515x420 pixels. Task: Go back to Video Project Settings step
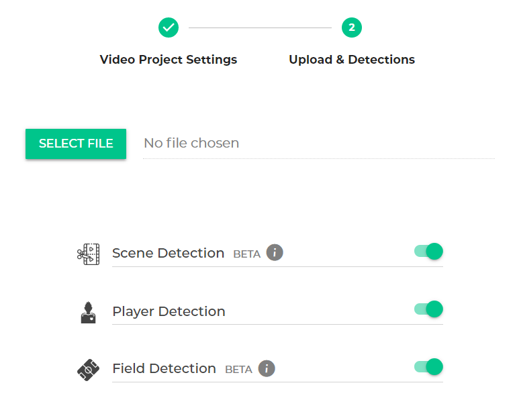pos(169,60)
